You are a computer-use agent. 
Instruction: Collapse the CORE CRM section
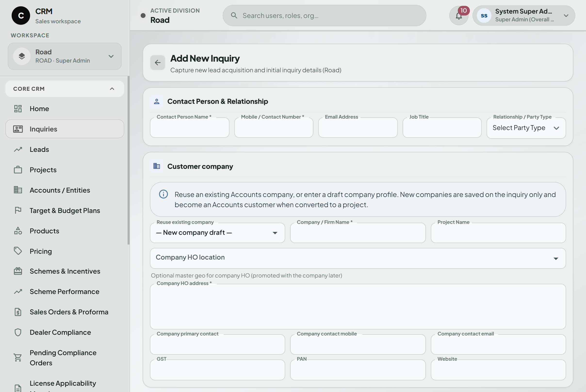tap(65, 89)
